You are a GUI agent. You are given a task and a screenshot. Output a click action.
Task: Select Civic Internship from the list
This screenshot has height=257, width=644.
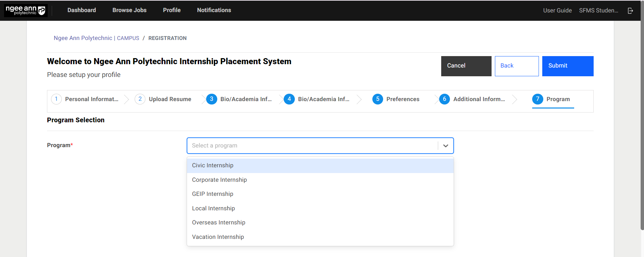(213, 165)
